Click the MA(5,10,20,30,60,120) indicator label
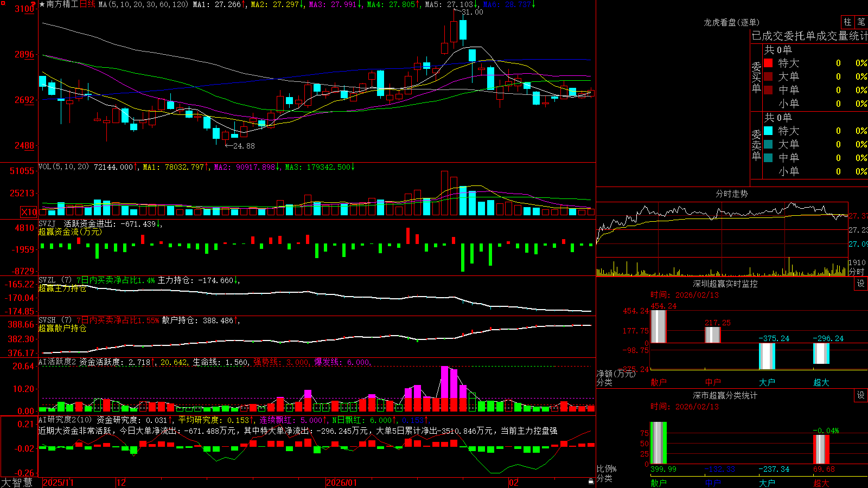The height and width of the screenshot is (488, 868). tap(143, 4)
